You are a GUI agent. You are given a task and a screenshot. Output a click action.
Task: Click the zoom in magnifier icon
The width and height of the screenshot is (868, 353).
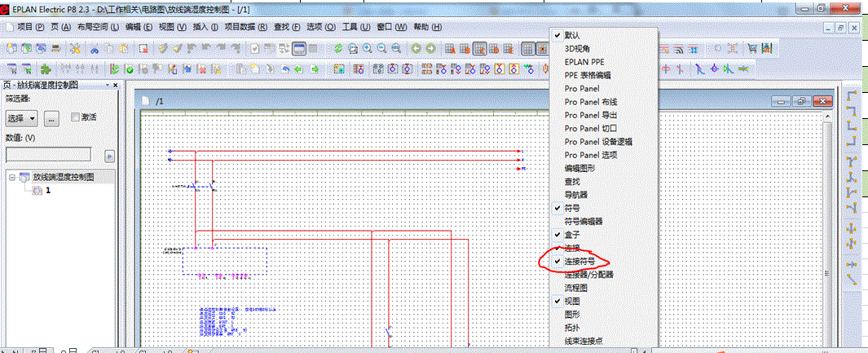click(368, 49)
